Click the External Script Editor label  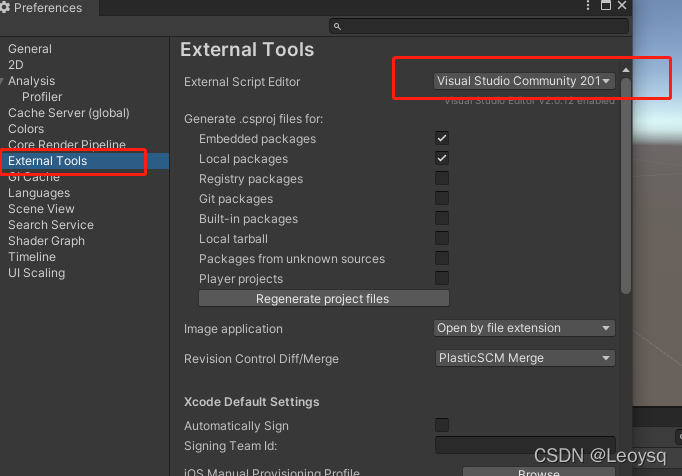(242, 82)
